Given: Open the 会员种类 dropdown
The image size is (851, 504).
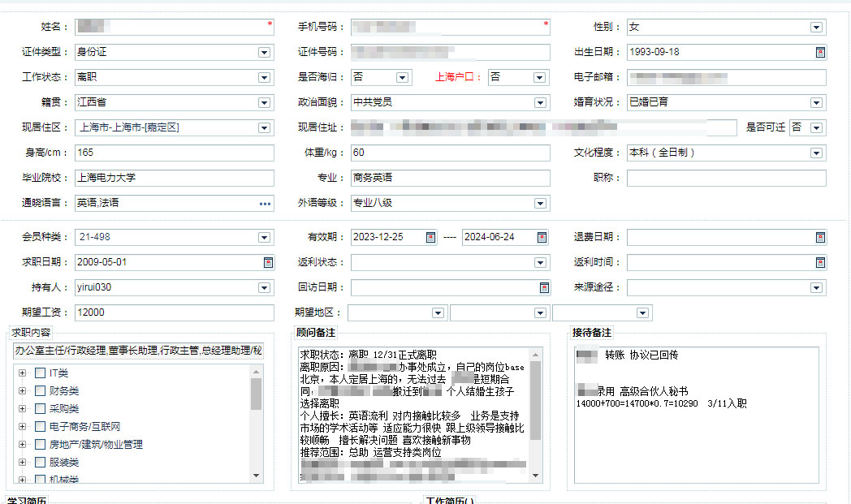Looking at the screenshot, I should (264, 238).
